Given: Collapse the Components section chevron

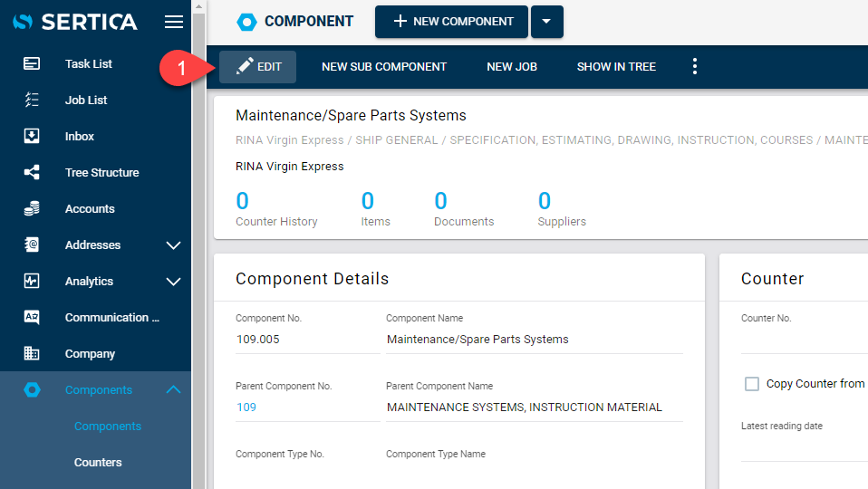Looking at the screenshot, I should pyautogui.click(x=174, y=389).
